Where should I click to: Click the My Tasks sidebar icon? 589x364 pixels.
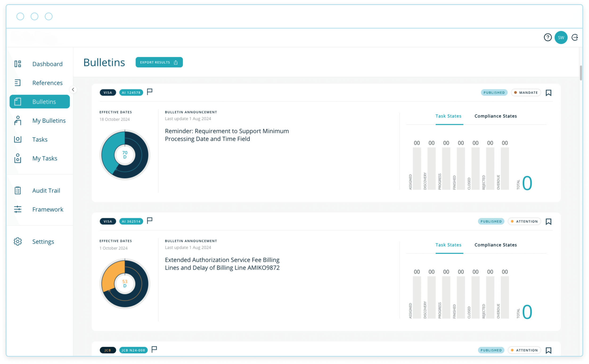pos(18,158)
